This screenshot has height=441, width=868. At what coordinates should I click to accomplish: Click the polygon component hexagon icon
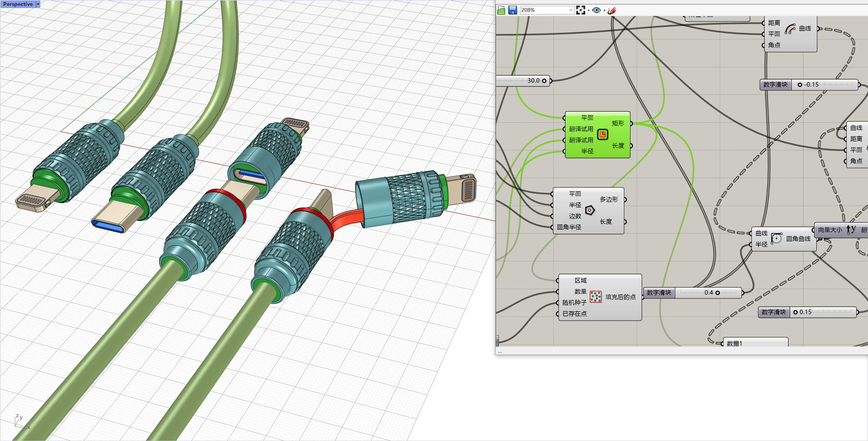(590, 210)
